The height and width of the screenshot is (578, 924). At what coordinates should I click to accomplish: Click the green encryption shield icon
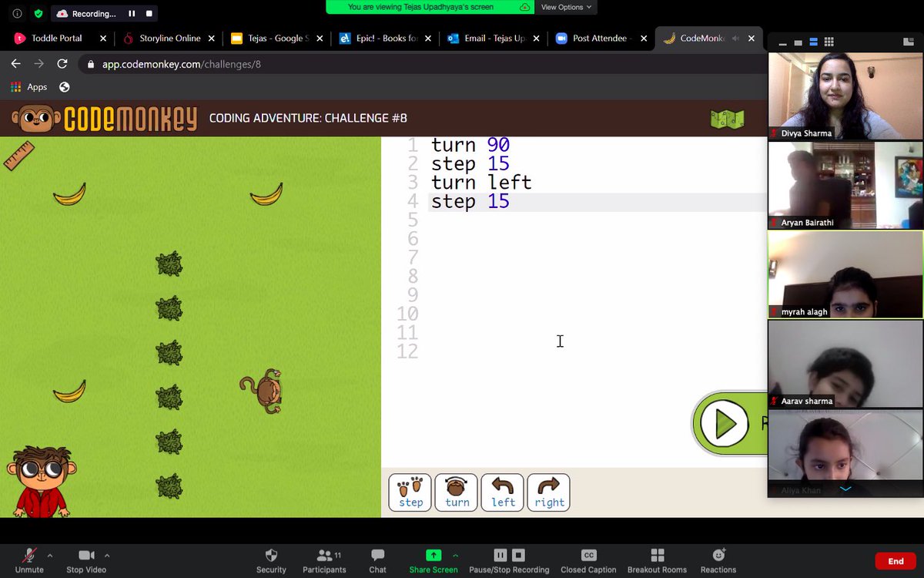38,13
